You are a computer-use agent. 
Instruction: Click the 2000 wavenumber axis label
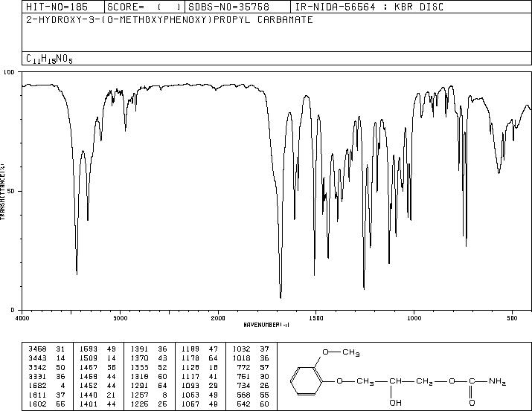(218, 318)
